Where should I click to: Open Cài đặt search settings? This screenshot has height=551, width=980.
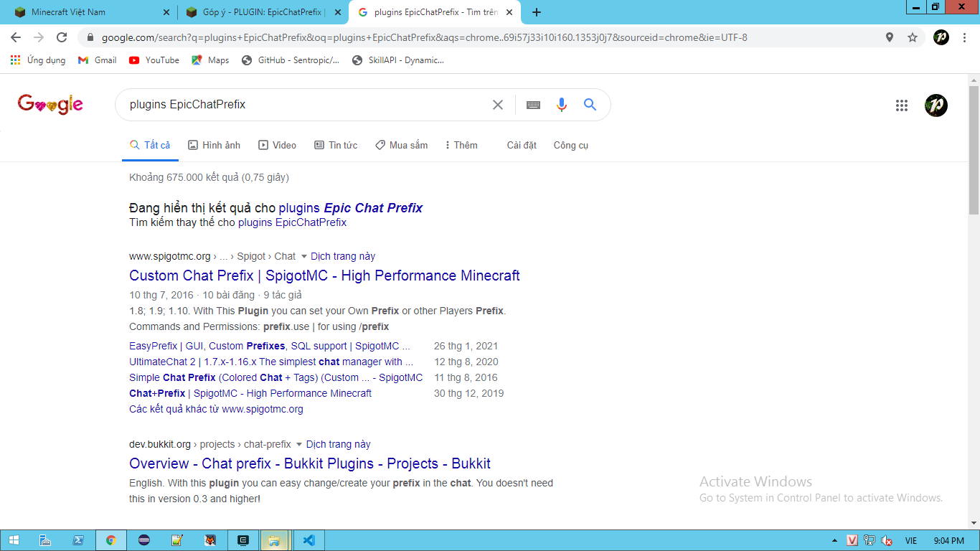pyautogui.click(x=522, y=145)
